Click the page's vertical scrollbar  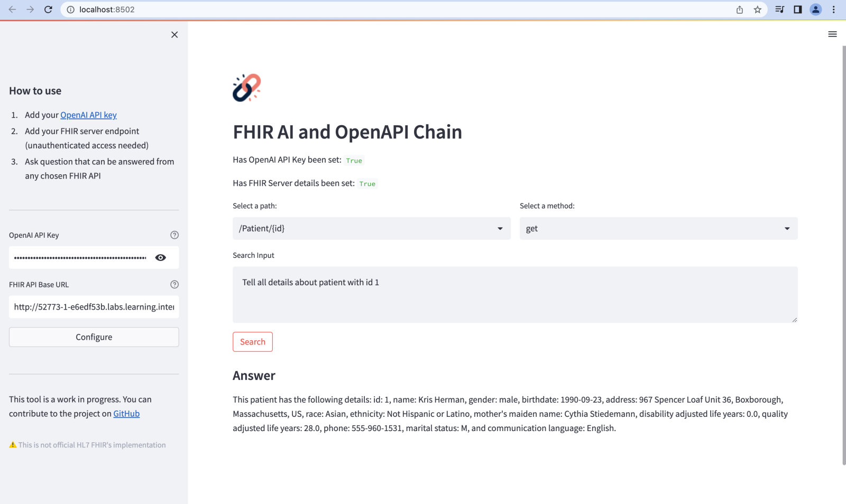pyautogui.click(x=843, y=254)
